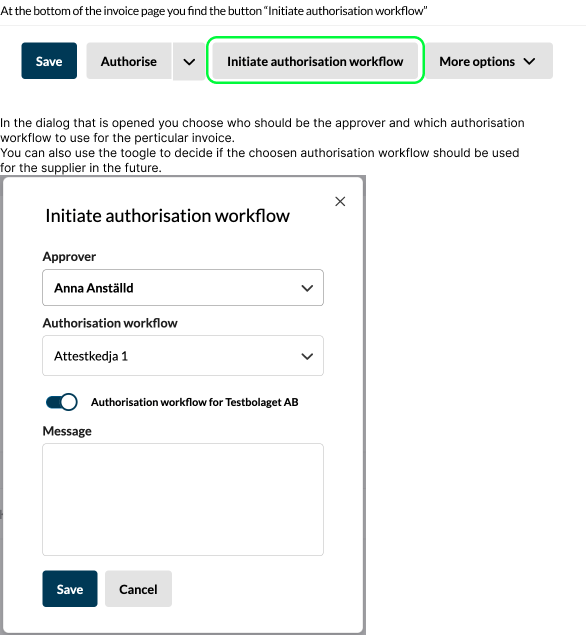Click the chevron arrow in More options
Viewport: 586px width, 635px height.
[x=529, y=61]
